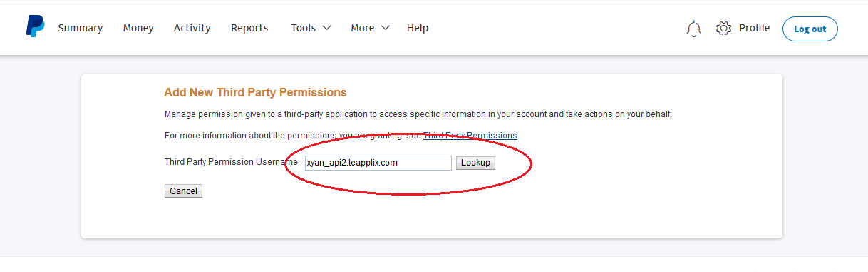
Task: Click the settings gear icon
Action: point(723,28)
